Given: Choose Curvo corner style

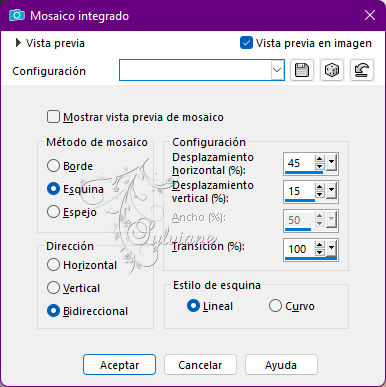Looking at the screenshot, I should 275,306.
